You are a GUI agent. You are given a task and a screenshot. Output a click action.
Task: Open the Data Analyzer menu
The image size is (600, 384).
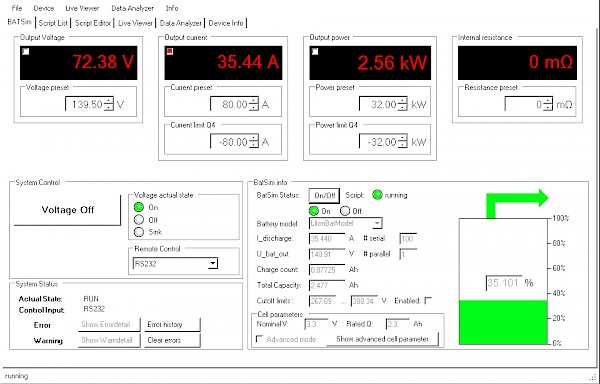pyautogui.click(x=132, y=8)
